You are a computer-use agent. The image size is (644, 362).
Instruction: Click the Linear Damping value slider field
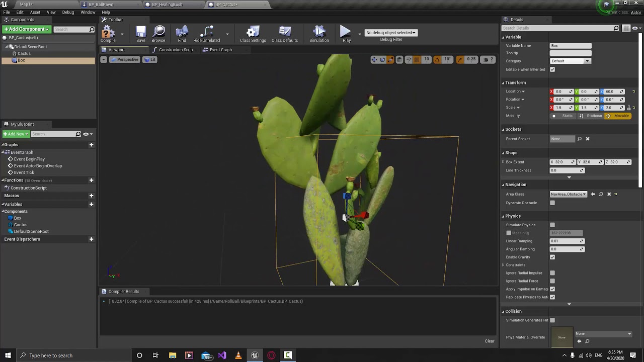click(567, 241)
